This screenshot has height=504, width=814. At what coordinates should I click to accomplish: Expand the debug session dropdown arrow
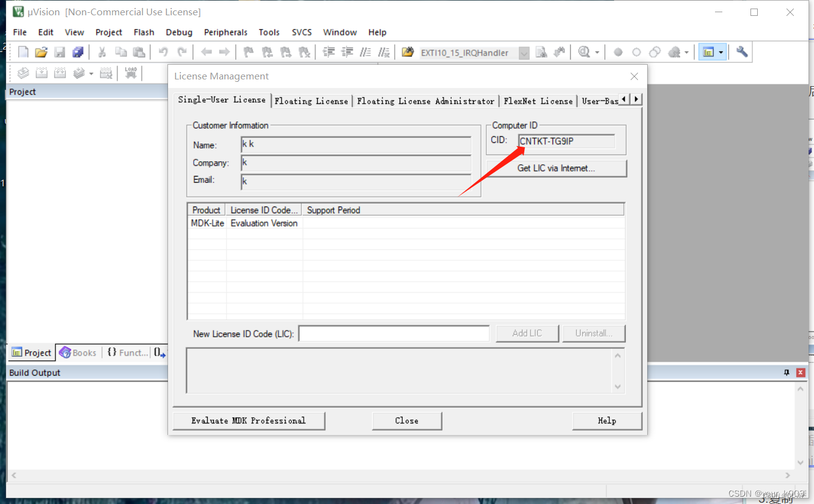(x=597, y=53)
